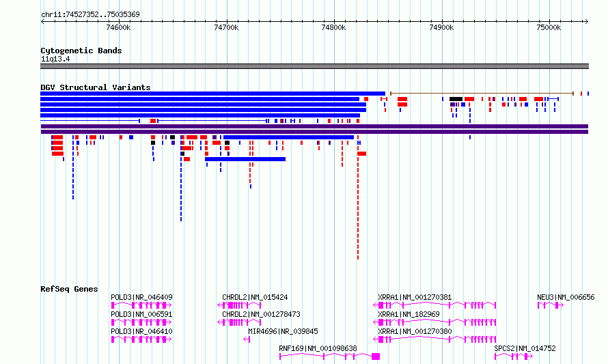Click the XRRA1|NM_001270380 gene label
Image resolution: width=608 pixels, height=364 pixels.
(x=415, y=331)
